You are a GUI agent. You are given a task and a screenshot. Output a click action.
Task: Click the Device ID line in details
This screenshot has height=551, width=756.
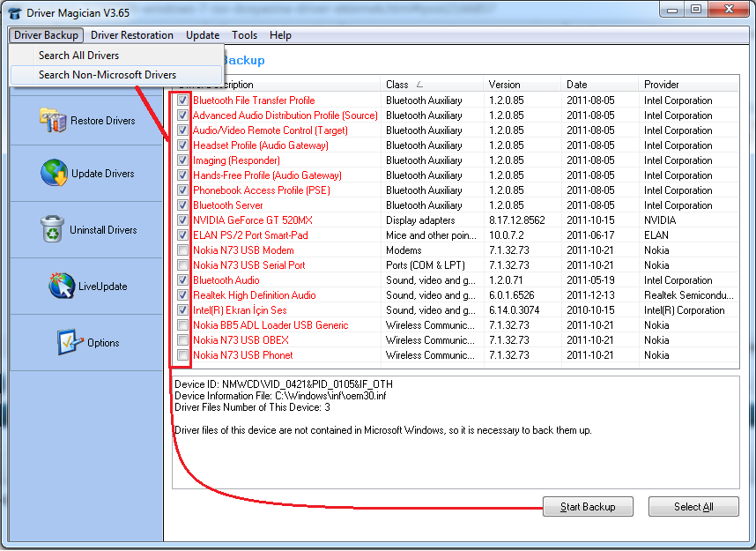pos(284,384)
